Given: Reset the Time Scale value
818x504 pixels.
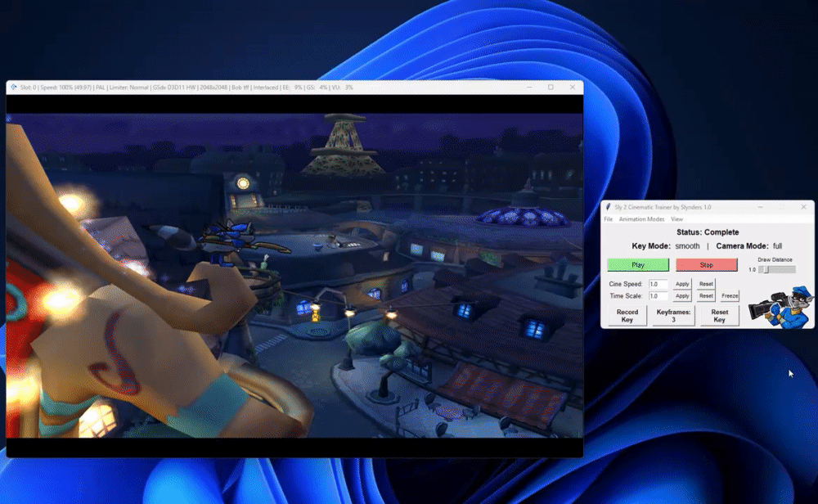Looking at the screenshot, I should point(706,296).
